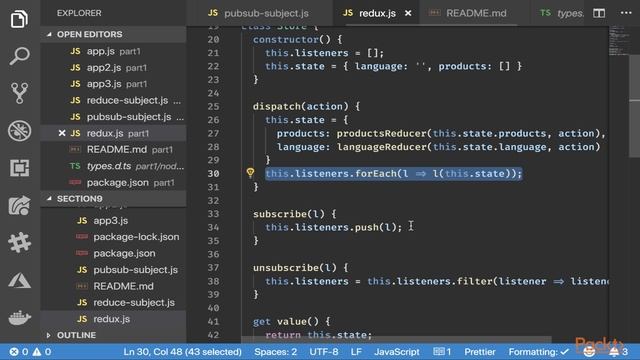Click the split editor icon

coord(599,13)
